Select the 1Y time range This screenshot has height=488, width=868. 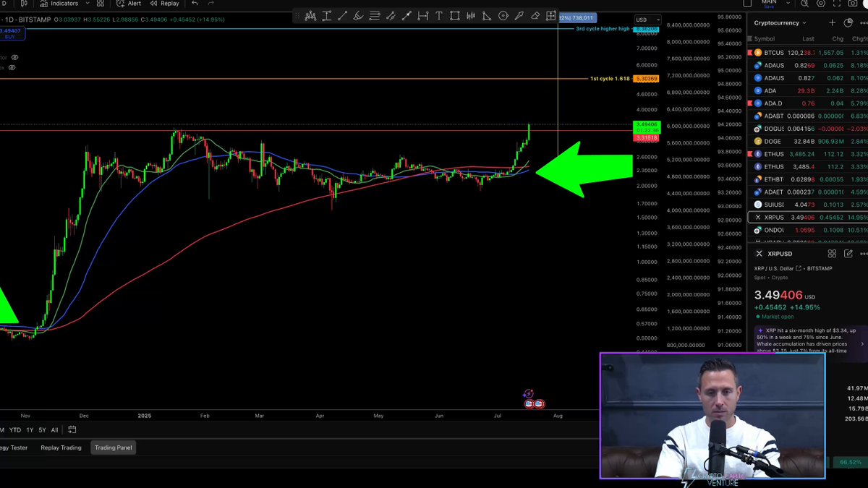[x=30, y=430]
